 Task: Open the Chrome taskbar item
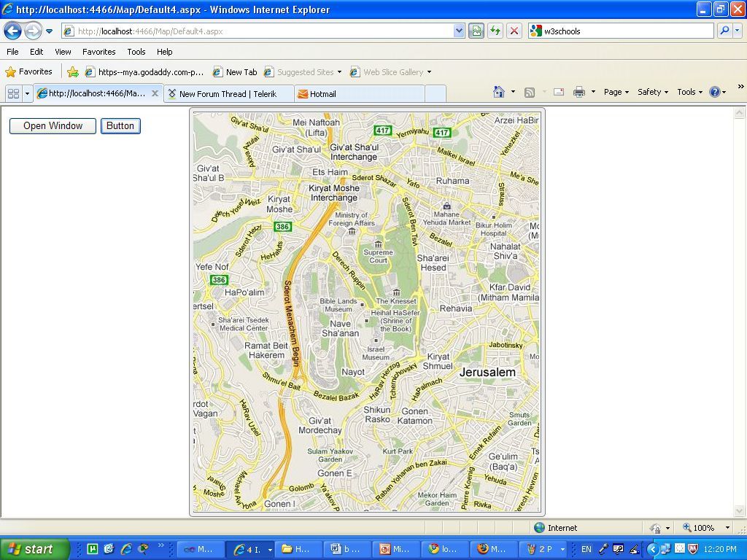445,549
